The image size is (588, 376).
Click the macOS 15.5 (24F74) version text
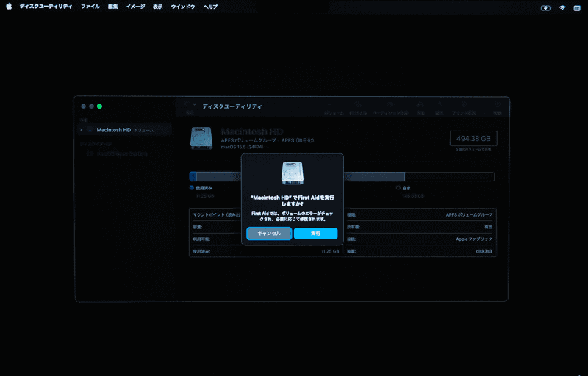pos(243,147)
